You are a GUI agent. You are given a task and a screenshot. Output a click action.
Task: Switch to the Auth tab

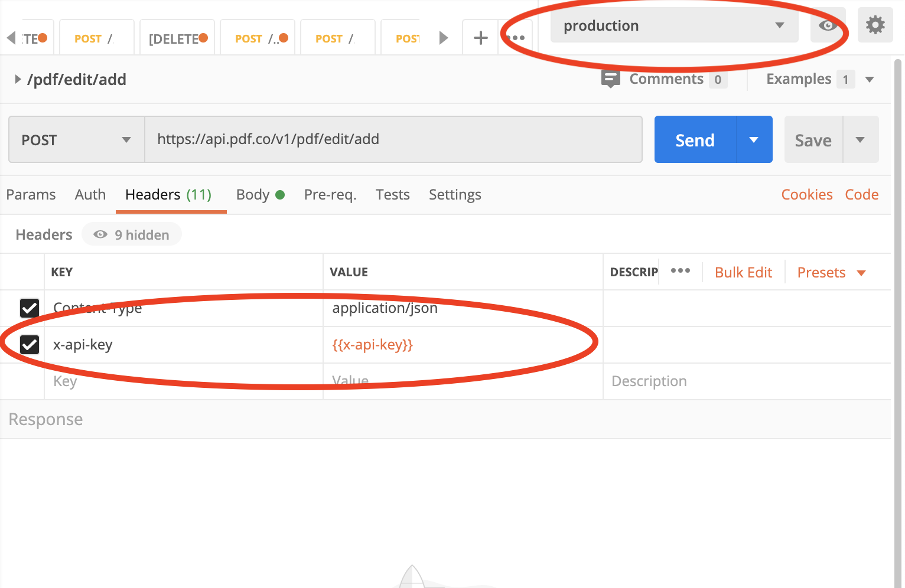click(x=90, y=195)
